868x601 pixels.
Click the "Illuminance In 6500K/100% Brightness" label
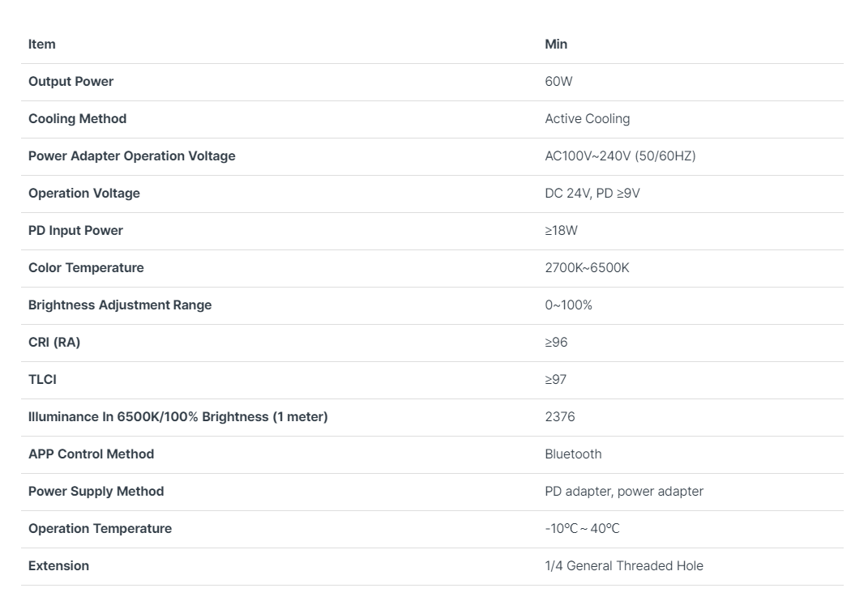coord(177,417)
